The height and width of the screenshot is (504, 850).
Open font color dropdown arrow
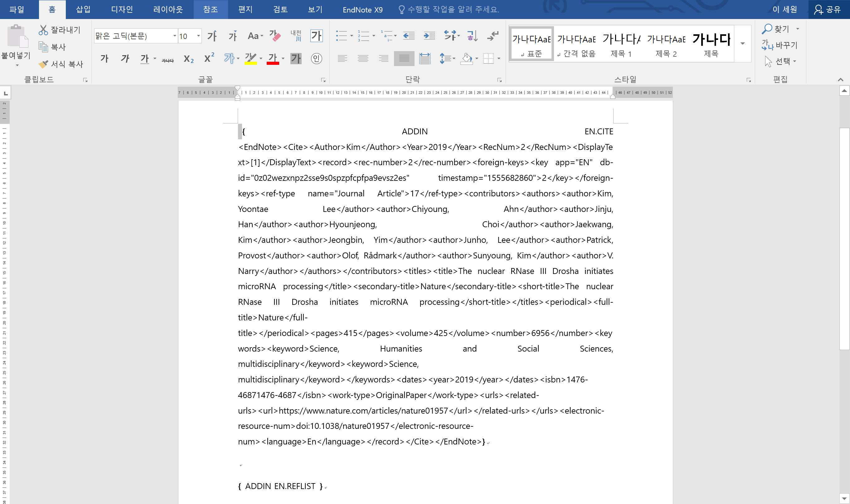point(283,58)
